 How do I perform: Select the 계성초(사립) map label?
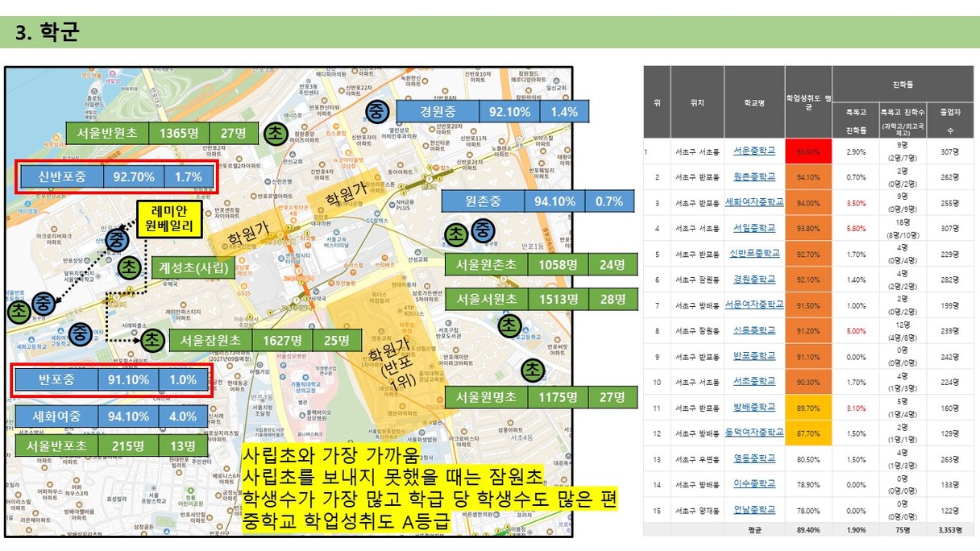[x=193, y=268]
